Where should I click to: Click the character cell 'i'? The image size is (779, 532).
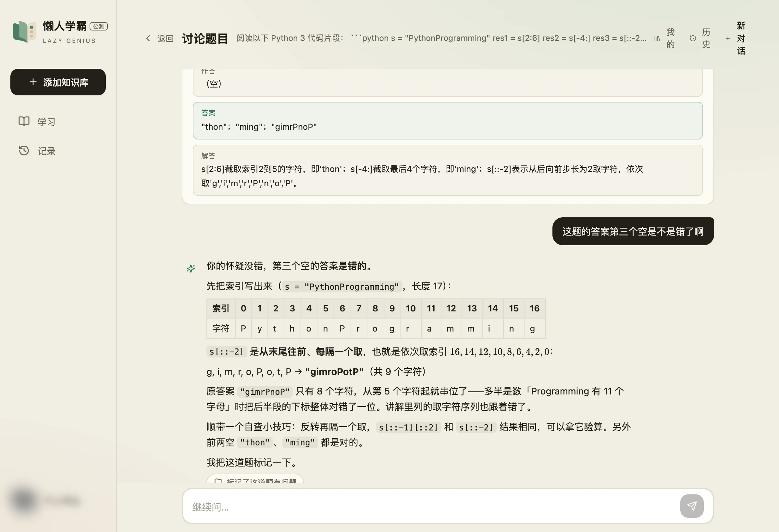click(493, 328)
